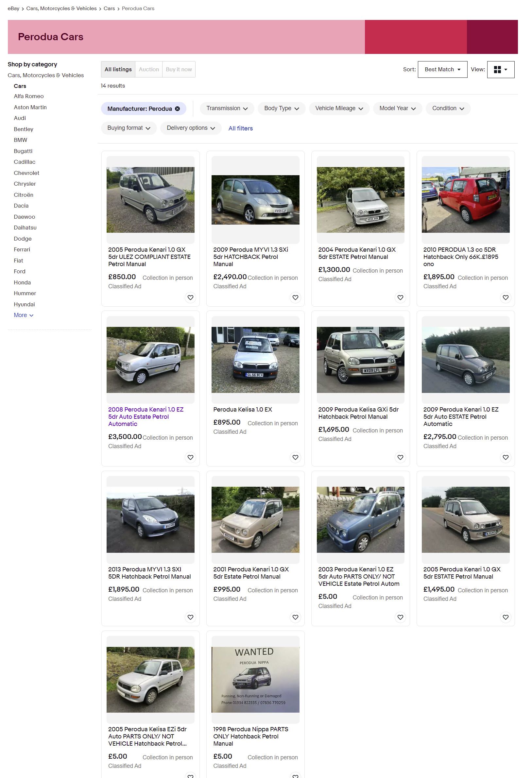Browse Ford cars category
The image size is (532, 778).
[x=19, y=272]
